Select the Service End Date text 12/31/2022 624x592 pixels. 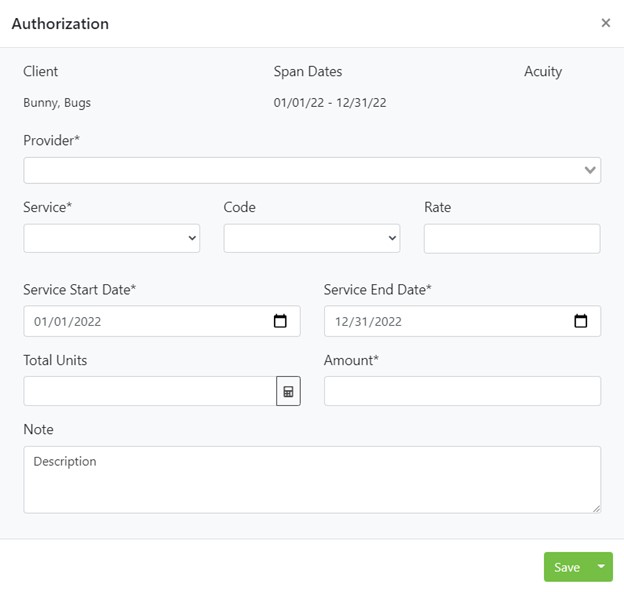click(368, 321)
